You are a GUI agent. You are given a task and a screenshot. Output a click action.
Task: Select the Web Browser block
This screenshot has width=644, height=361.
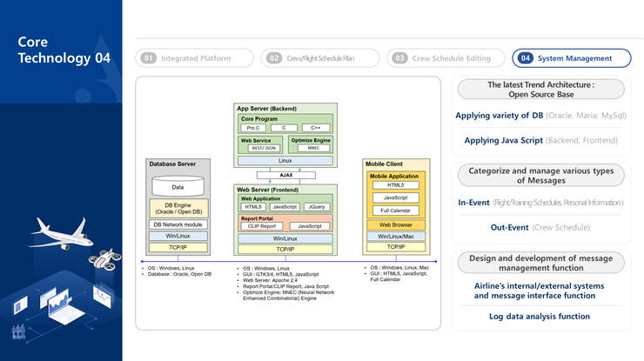[x=395, y=224]
